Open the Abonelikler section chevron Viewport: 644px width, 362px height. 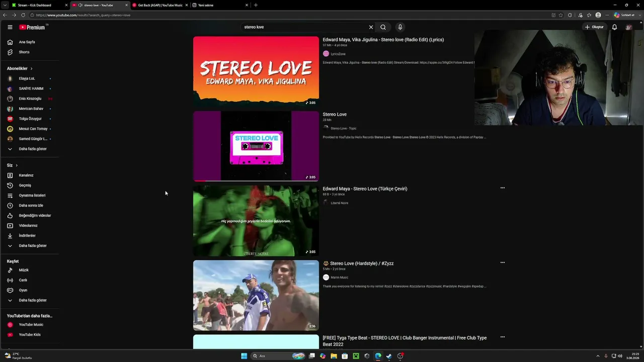click(x=31, y=68)
